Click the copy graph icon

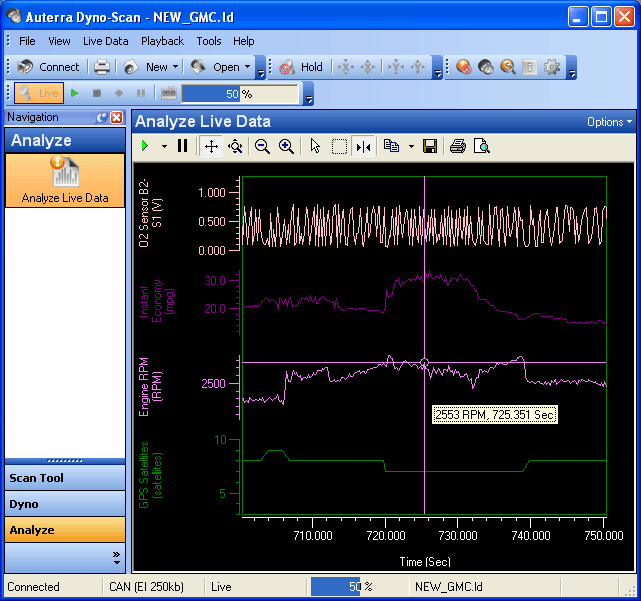392,146
